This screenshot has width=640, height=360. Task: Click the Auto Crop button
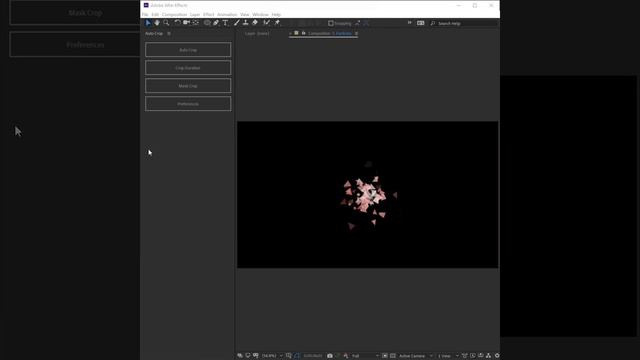tap(188, 50)
